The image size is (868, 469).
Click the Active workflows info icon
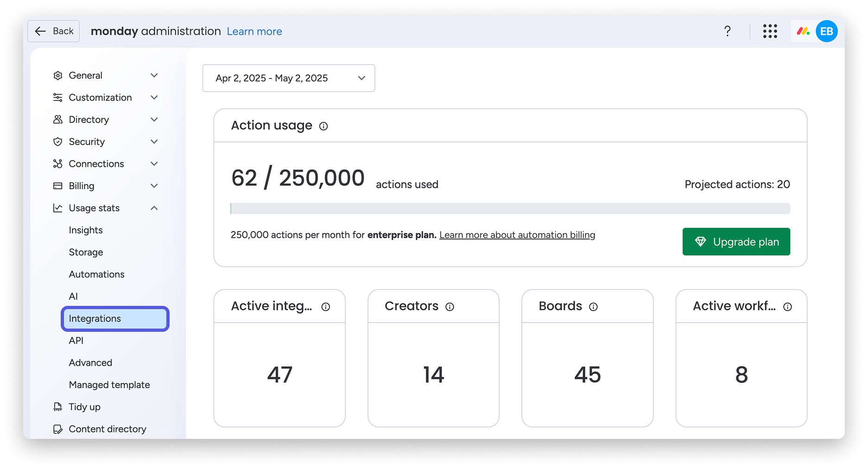(788, 307)
